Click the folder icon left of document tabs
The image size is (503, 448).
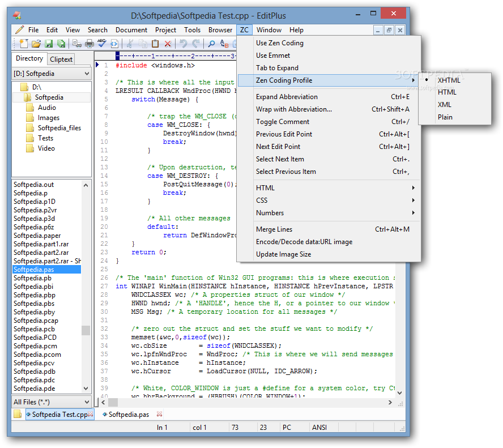click(x=18, y=414)
